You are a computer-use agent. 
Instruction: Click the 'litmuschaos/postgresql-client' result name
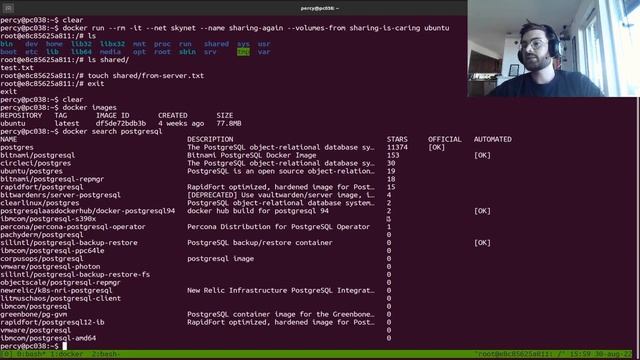click(60, 299)
